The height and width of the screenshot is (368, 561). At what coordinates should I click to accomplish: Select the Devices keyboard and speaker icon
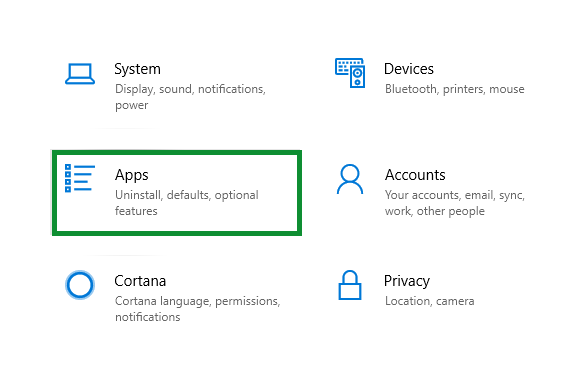(350, 73)
